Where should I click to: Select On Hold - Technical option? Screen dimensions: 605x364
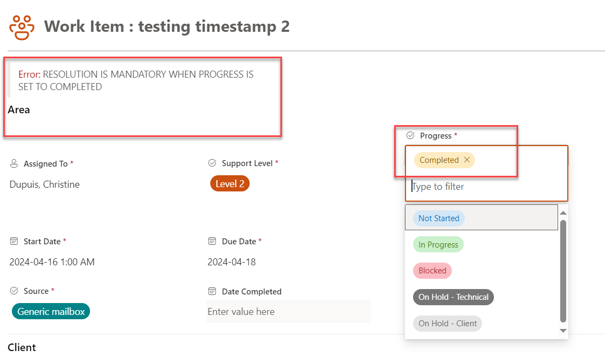(453, 297)
